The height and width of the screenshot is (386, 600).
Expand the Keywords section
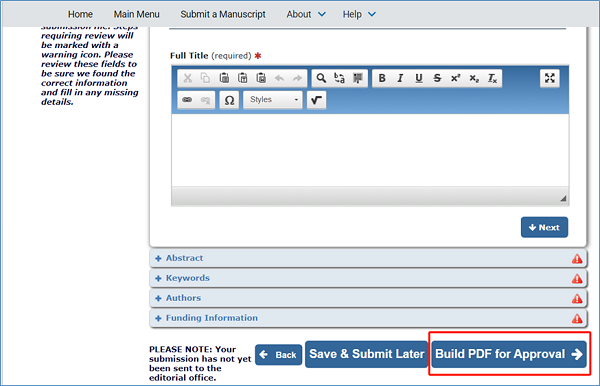pyautogui.click(x=368, y=278)
